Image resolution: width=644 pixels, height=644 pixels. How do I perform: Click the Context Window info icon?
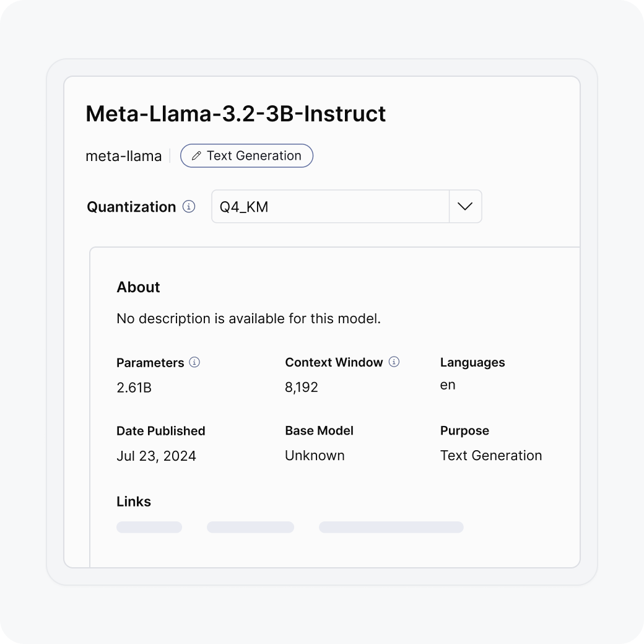tap(394, 362)
